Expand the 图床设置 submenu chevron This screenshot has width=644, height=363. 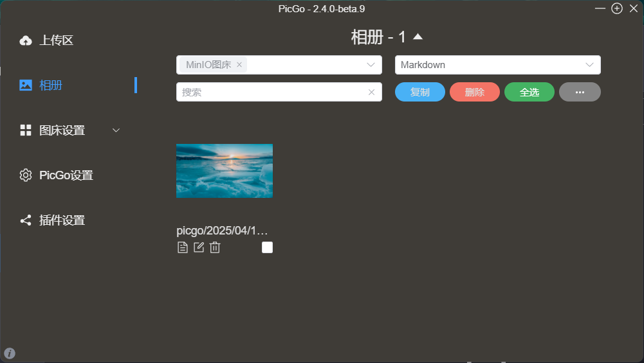click(116, 130)
